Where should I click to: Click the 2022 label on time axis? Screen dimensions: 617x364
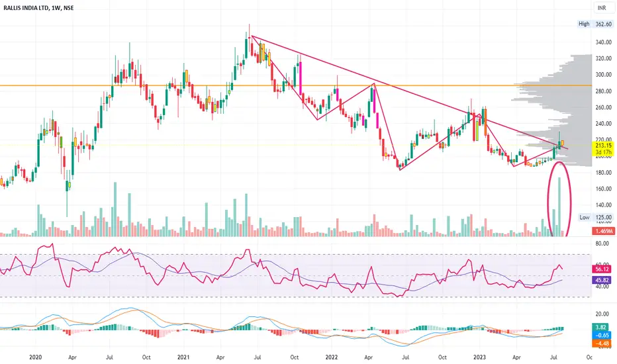point(331,357)
